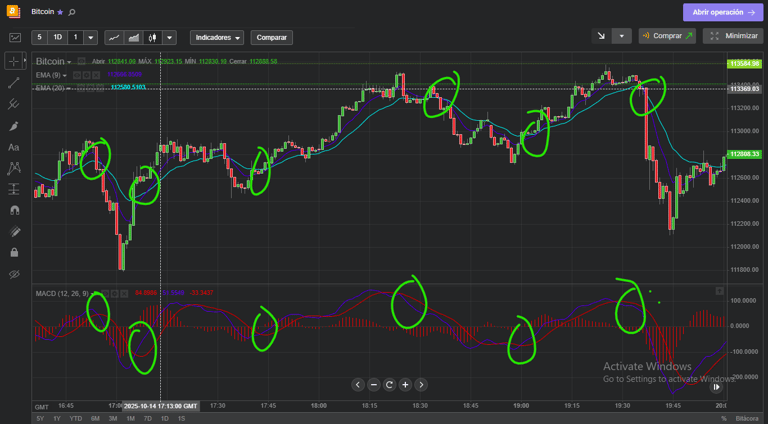
Task: Select the 1D interval button
Action: pyautogui.click(x=58, y=37)
